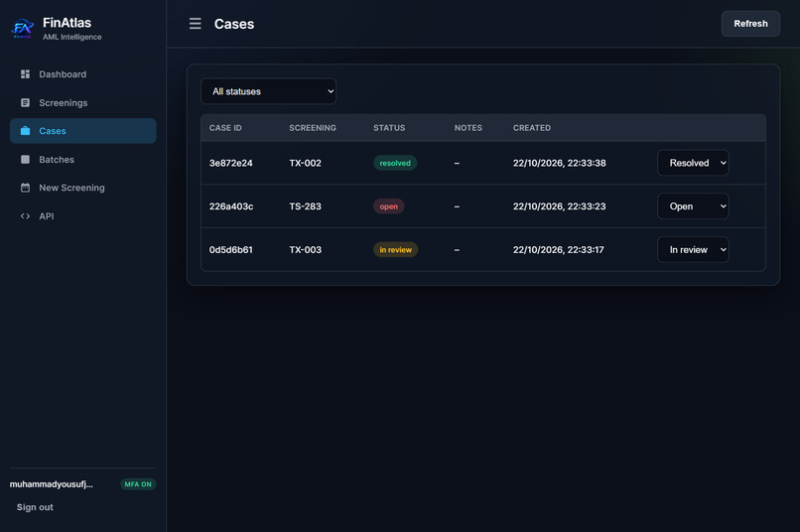Screen dimensions: 800x532
Task: Click case ID 0d5d6b61
Action: tap(230, 249)
